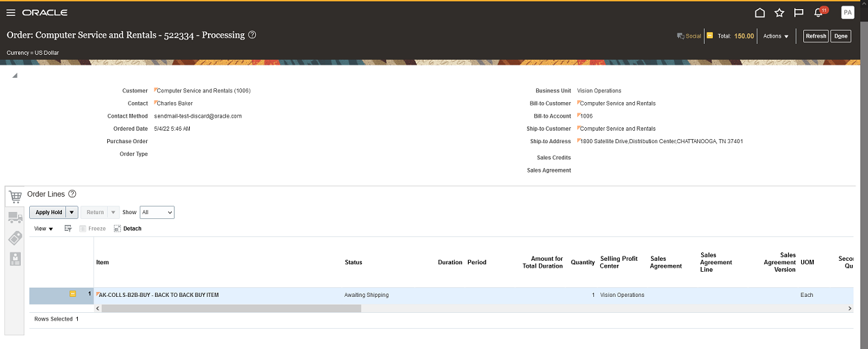Viewport: 868px width, 349px height.
Task: Open the navigator hamburger menu
Action: pos(10,13)
